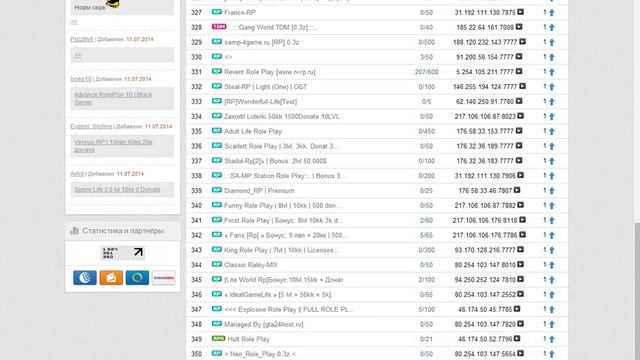Image resolution: width=640 pixels, height=360 pixels.
Task: Click the RP tag next to Frost Role Play
Action: tap(217, 220)
